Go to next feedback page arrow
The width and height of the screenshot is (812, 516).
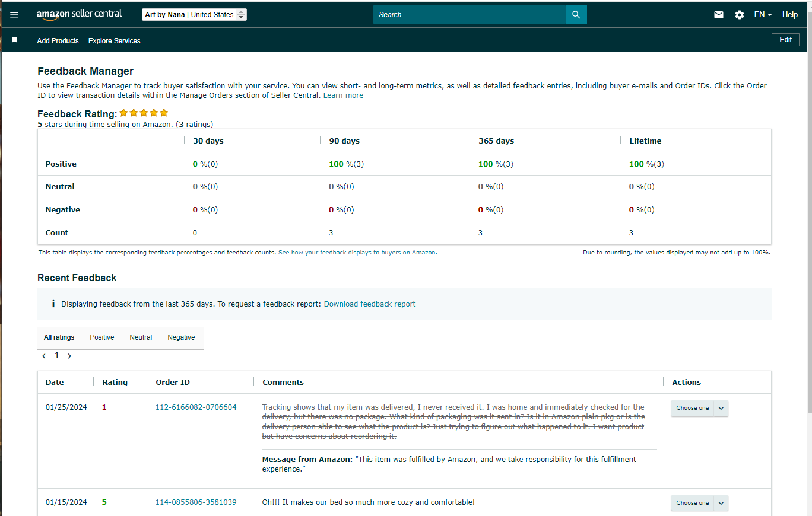pyautogui.click(x=69, y=356)
